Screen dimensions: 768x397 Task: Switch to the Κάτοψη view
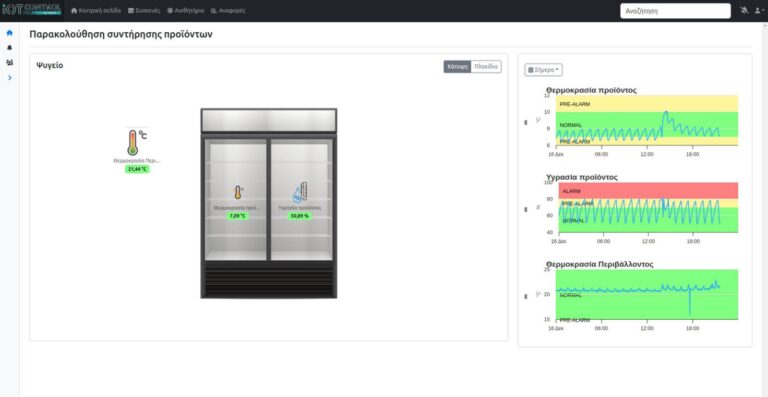[x=457, y=67]
